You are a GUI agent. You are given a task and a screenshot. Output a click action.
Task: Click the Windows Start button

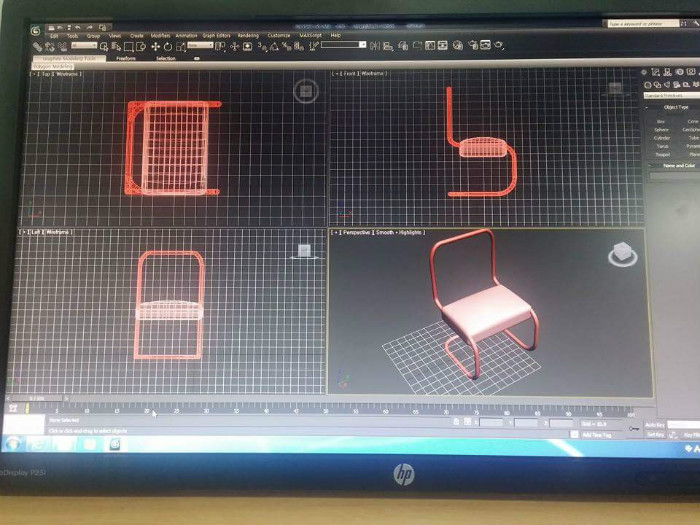click(x=14, y=442)
